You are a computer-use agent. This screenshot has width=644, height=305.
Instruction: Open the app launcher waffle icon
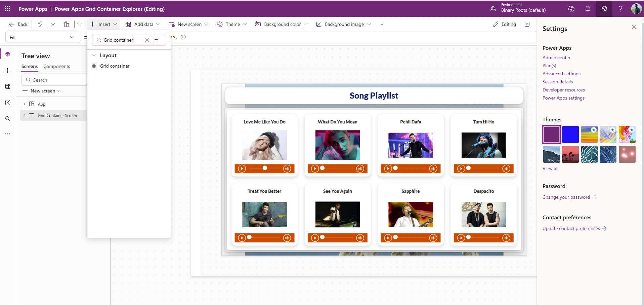(x=8, y=9)
